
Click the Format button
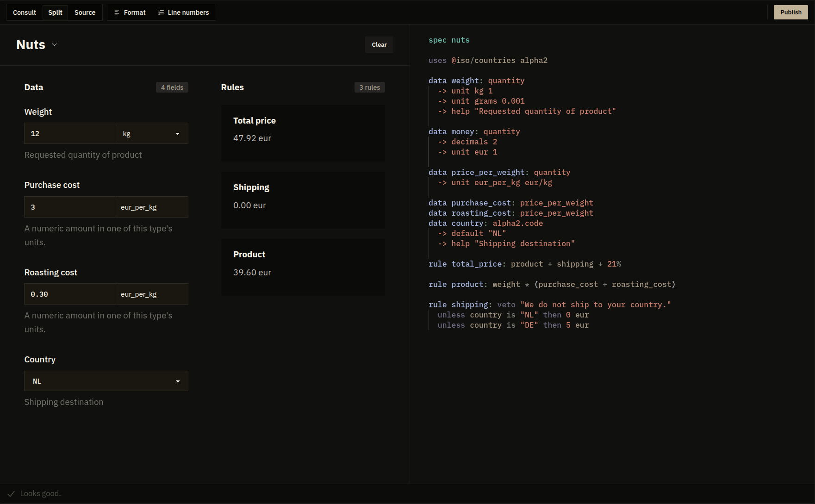tap(130, 12)
